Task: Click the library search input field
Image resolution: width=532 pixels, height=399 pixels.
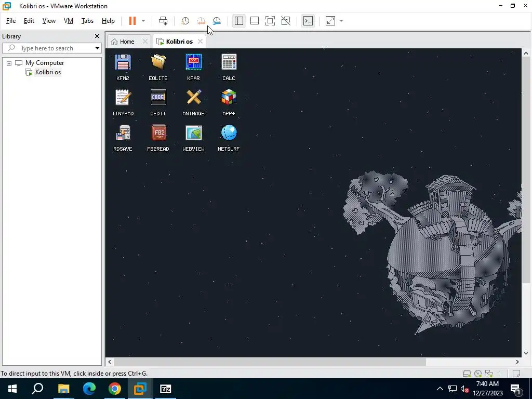Action: tap(51, 48)
